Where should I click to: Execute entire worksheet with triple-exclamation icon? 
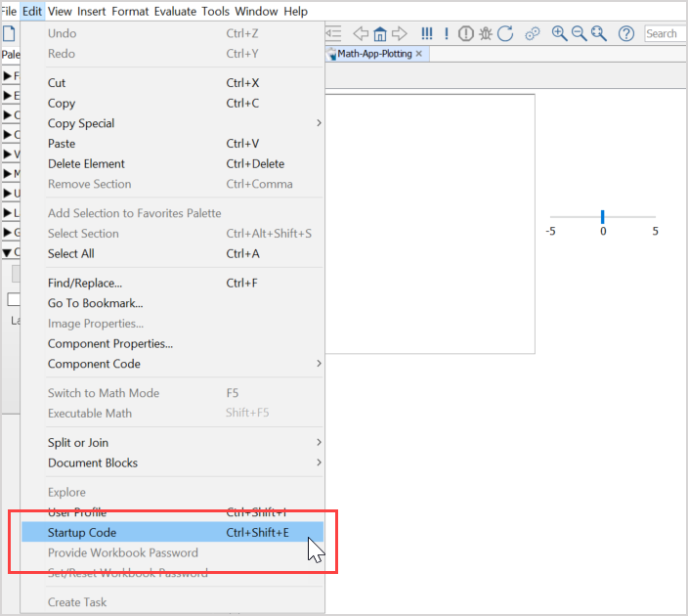coord(426,33)
